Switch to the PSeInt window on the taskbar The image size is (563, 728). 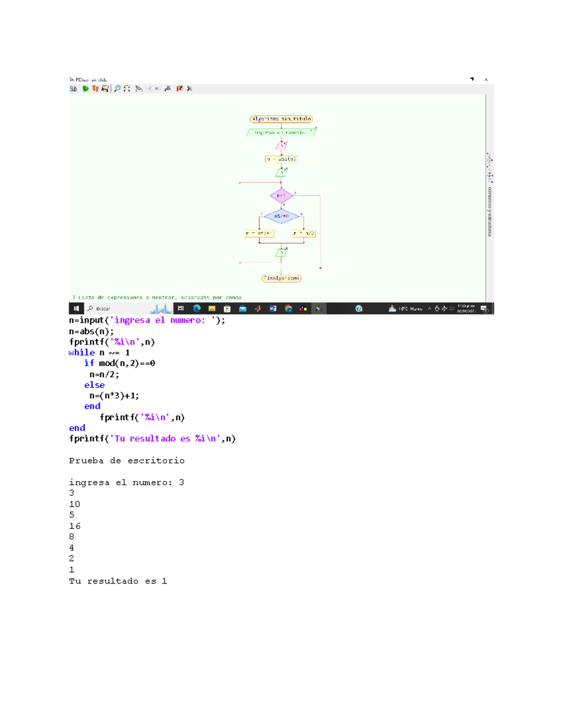[x=319, y=308]
